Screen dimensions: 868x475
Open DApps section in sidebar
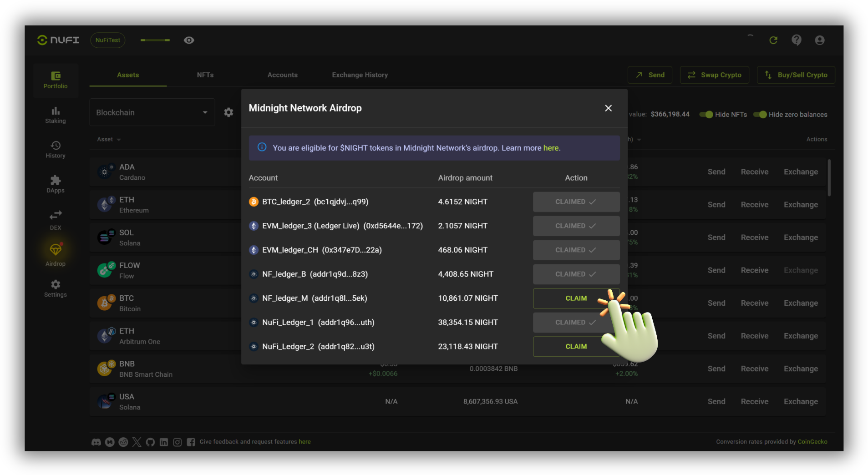[x=56, y=184]
